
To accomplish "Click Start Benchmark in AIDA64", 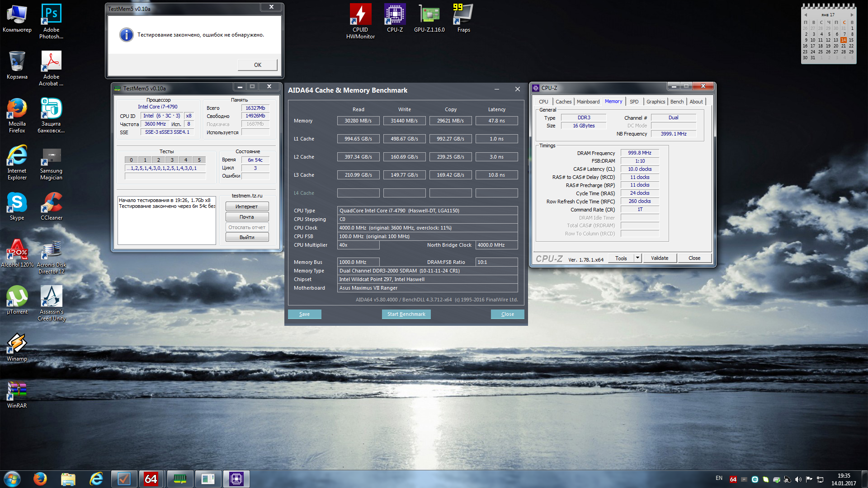I will click(x=406, y=314).
